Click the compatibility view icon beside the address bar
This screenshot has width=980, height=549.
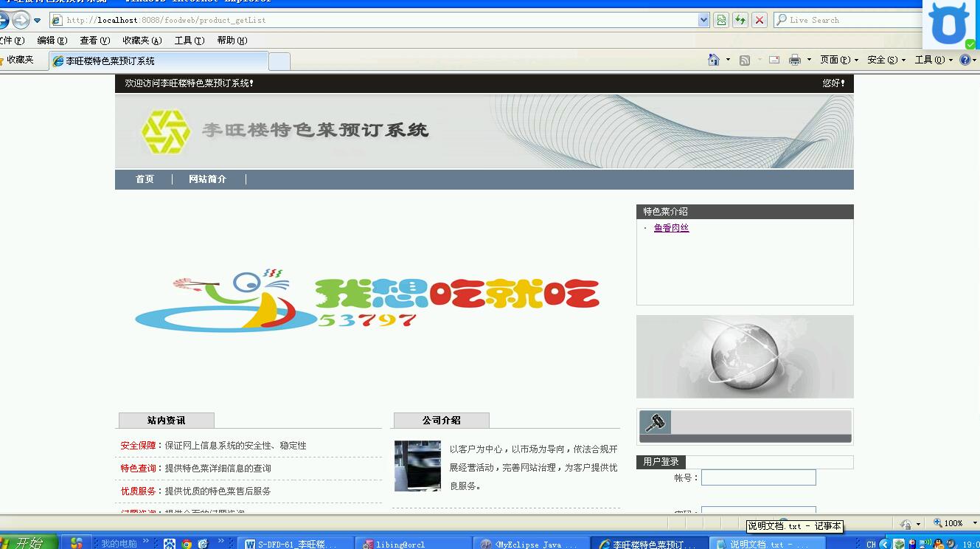point(721,20)
